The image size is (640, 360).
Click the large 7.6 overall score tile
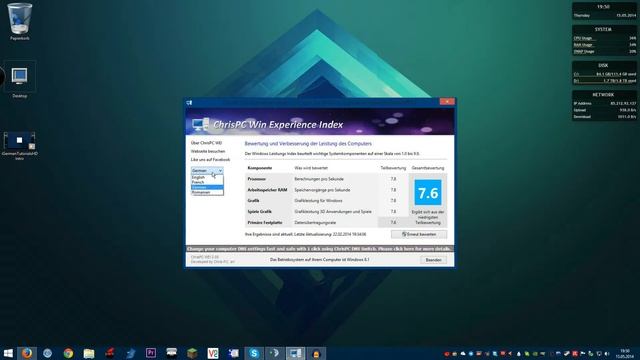pos(428,193)
